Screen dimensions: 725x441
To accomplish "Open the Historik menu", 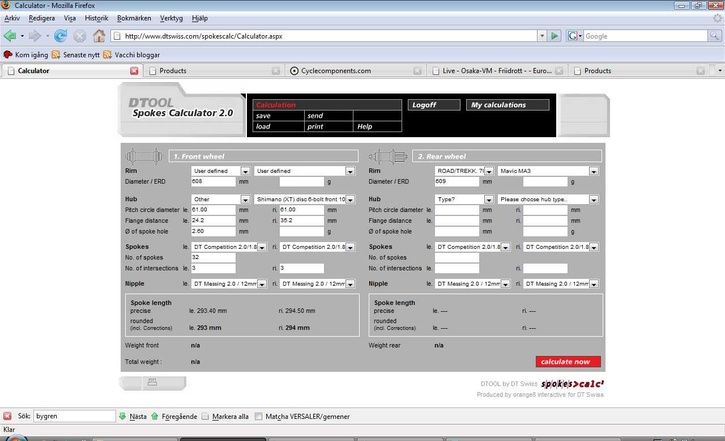I will [x=96, y=18].
